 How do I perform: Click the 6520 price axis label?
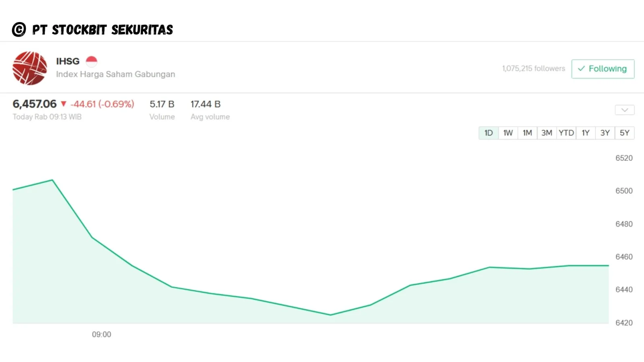point(624,158)
